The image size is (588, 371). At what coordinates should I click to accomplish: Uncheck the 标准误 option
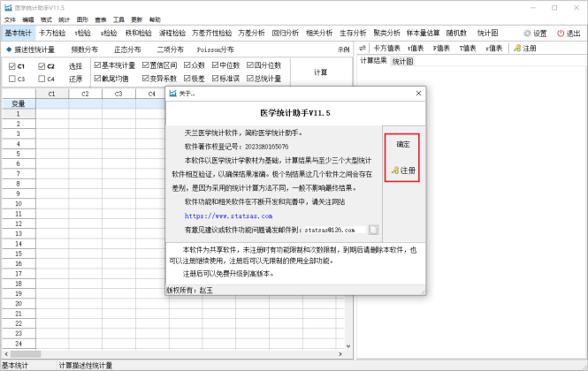tap(215, 79)
